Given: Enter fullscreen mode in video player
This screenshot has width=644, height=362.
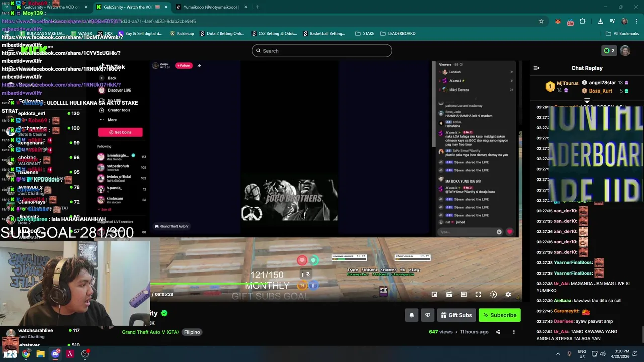Looking at the screenshot, I should click(478, 295).
